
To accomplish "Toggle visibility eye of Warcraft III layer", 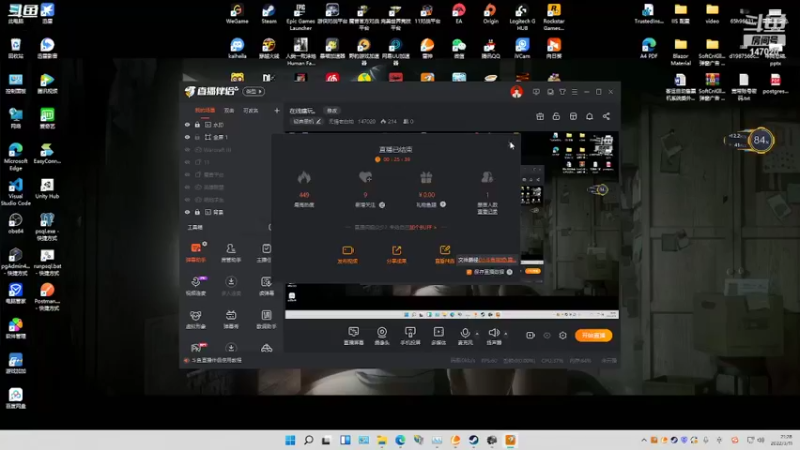I will coord(187,150).
